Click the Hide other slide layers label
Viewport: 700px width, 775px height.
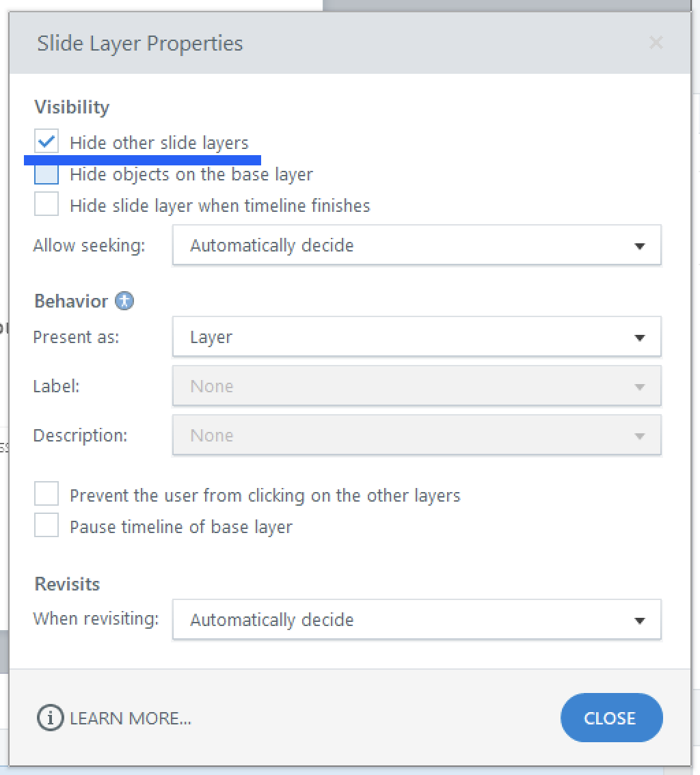click(159, 143)
